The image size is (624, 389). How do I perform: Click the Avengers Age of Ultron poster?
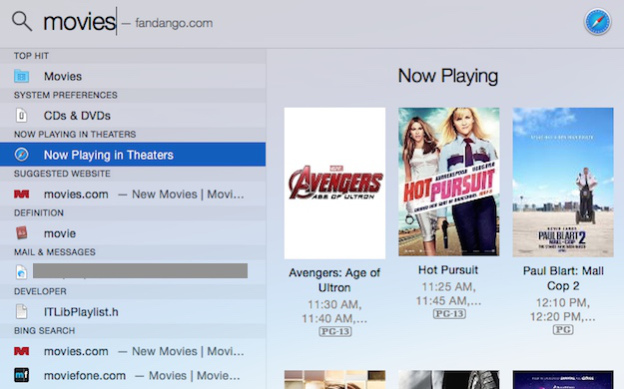335,183
